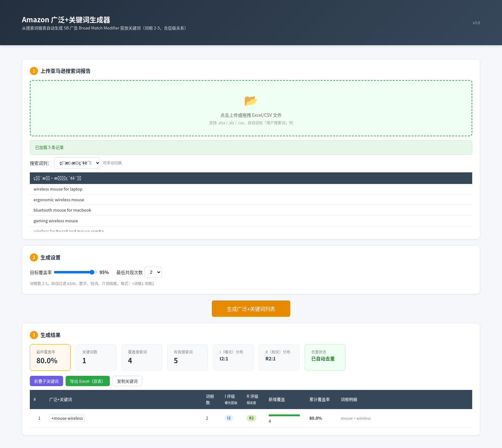
Task: Click the I2 rating badge
Action: (x=229, y=418)
